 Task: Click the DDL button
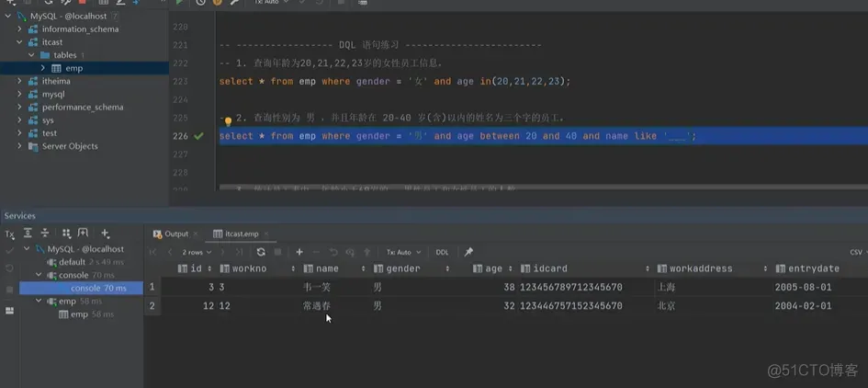point(442,252)
